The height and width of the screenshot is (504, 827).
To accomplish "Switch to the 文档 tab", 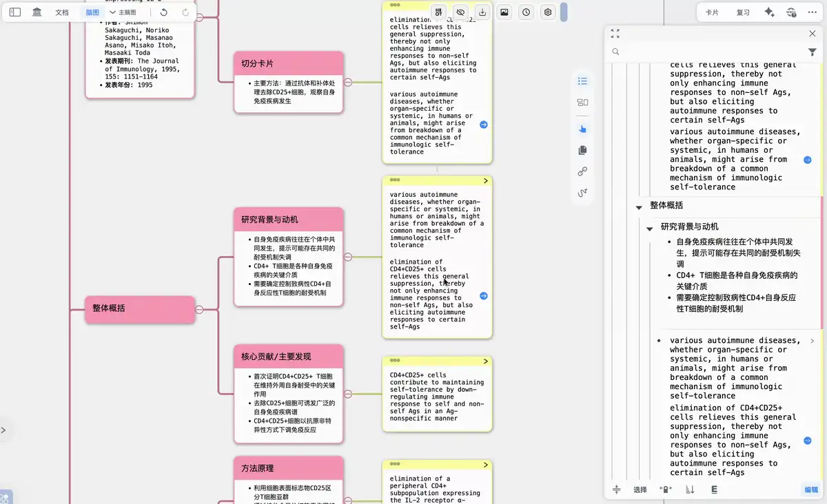I will [62, 12].
